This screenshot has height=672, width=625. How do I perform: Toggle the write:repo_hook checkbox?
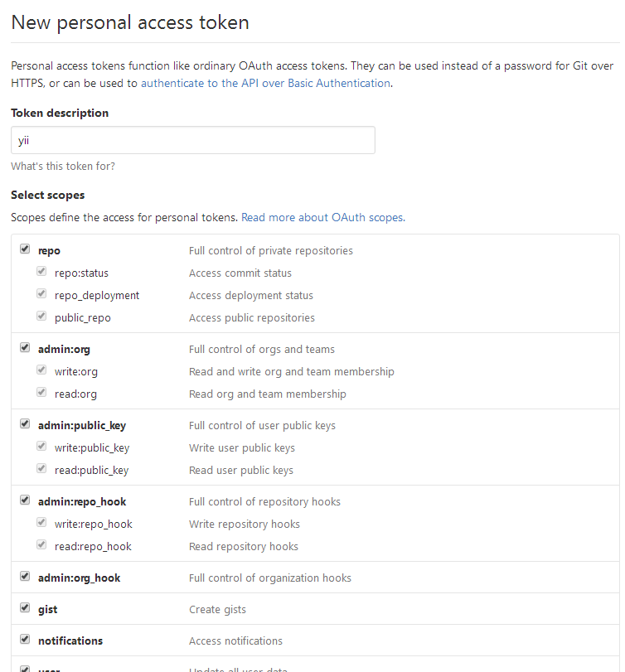point(41,523)
